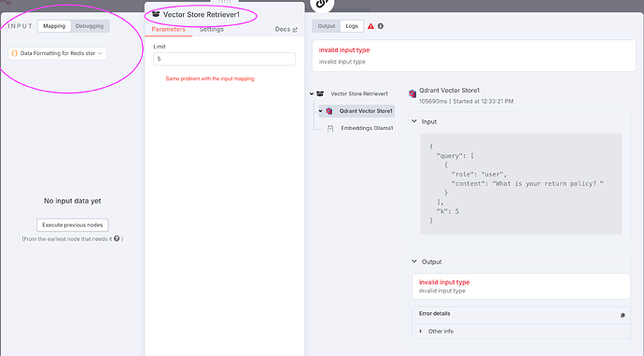The height and width of the screenshot is (356, 644).
Task: Click the red error warning triangle icon
Action: [371, 26]
